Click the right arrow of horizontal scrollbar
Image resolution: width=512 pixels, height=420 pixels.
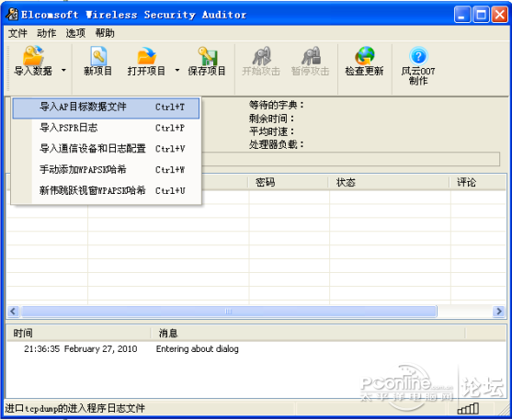pyautogui.click(x=499, y=312)
